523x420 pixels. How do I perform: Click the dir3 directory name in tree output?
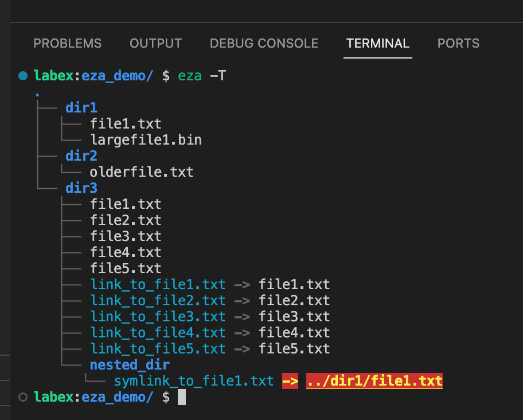pyautogui.click(x=81, y=188)
